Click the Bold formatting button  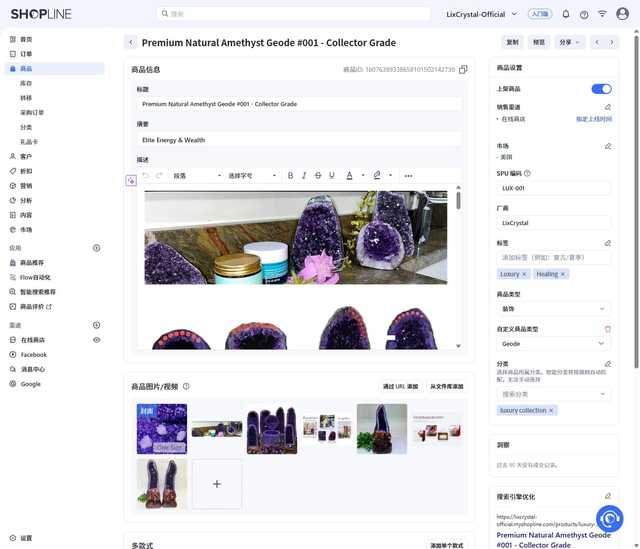(290, 176)
